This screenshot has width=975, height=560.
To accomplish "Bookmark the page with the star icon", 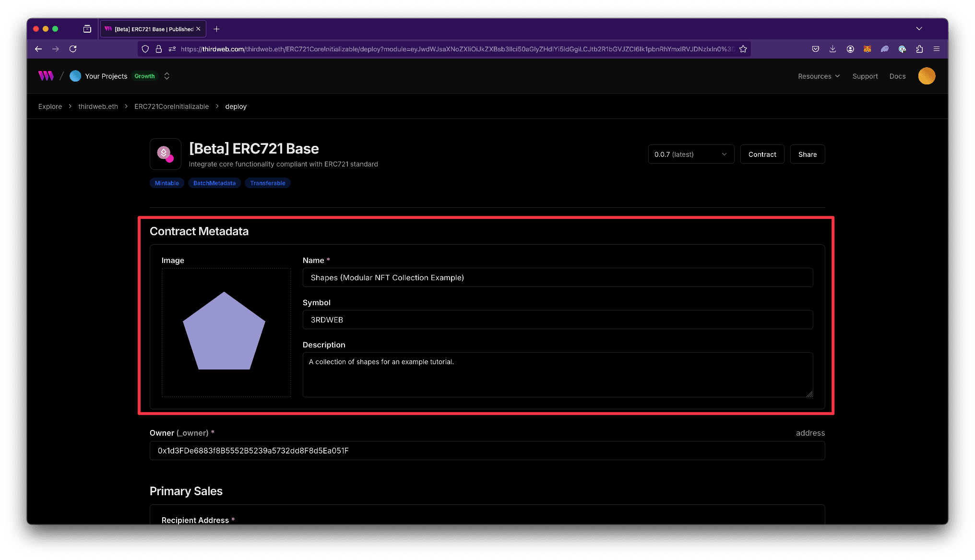I will click(743, 48).
